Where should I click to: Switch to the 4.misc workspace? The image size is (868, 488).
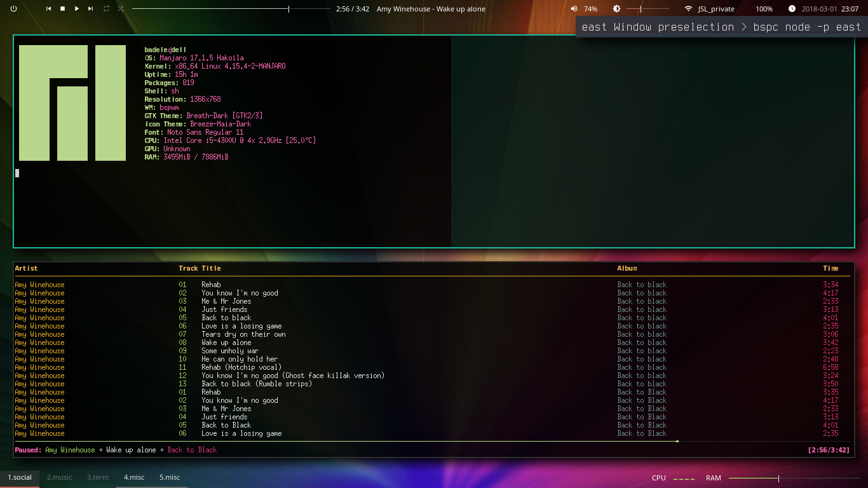point(134,477)
